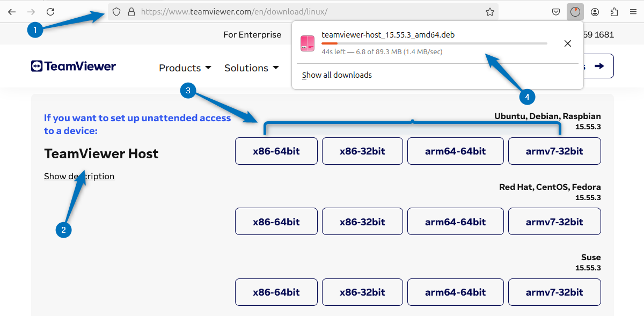
Task: Download arm64-64bit for Red Hat CentOS Fedora
Action: (455, 221)
